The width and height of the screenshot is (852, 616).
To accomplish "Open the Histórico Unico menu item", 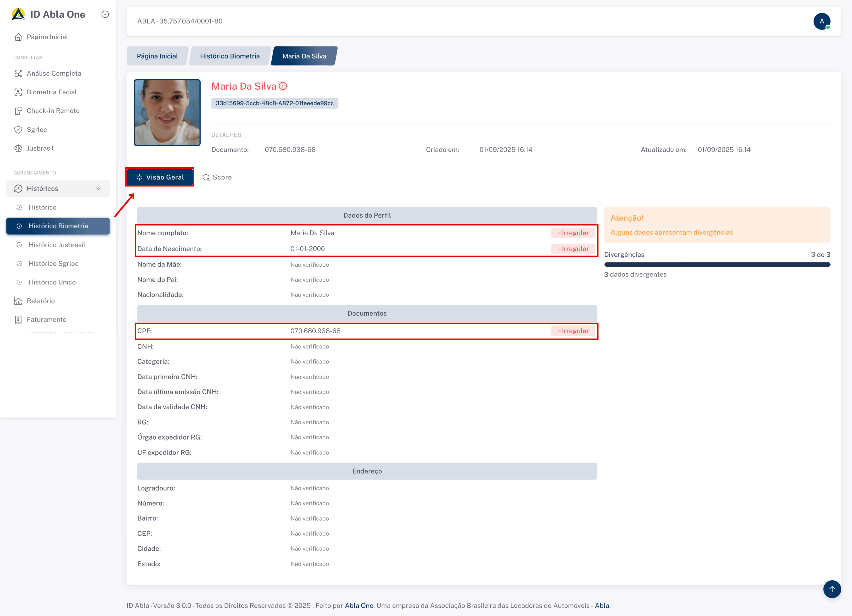I will pyautogui.click(x=52, y=282).
